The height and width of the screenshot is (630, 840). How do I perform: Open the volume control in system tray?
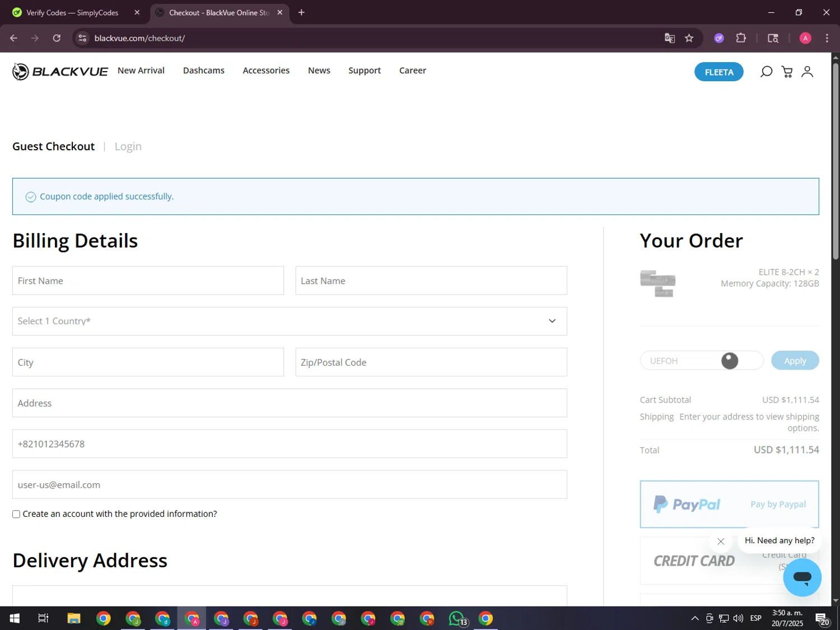pyautogui.click(x=738, y=618)
